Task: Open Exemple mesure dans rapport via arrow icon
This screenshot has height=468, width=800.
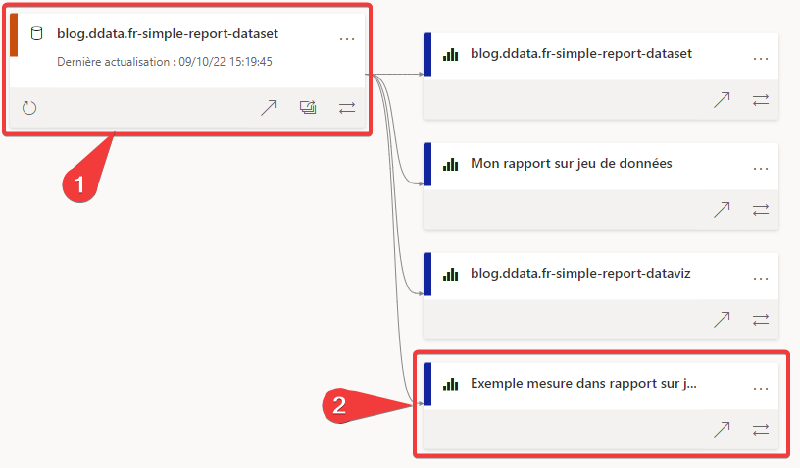Action: pos(721,430)
